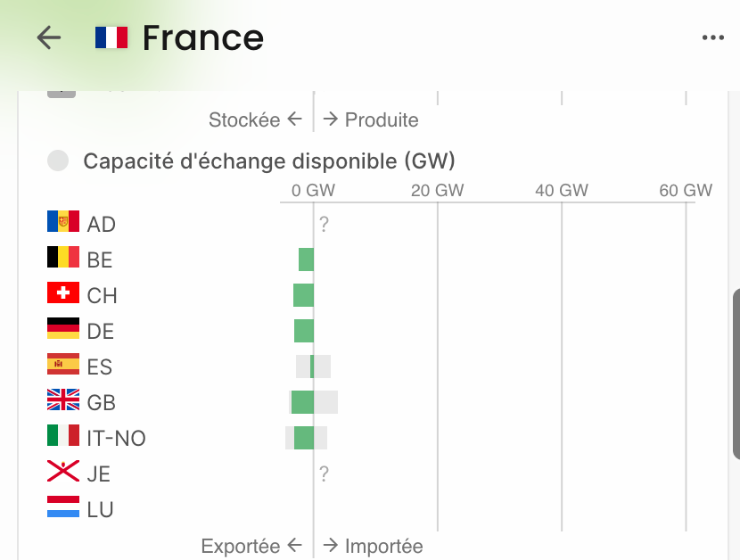
Task: Select the Belgium (BE) flag icon
Action: point(63,258)
